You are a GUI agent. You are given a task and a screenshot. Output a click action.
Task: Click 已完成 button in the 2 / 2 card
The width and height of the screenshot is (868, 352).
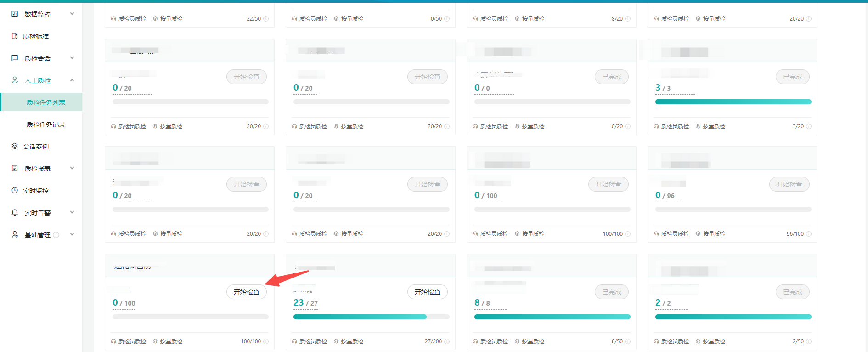pyautogui.click(x=793, y=292)
